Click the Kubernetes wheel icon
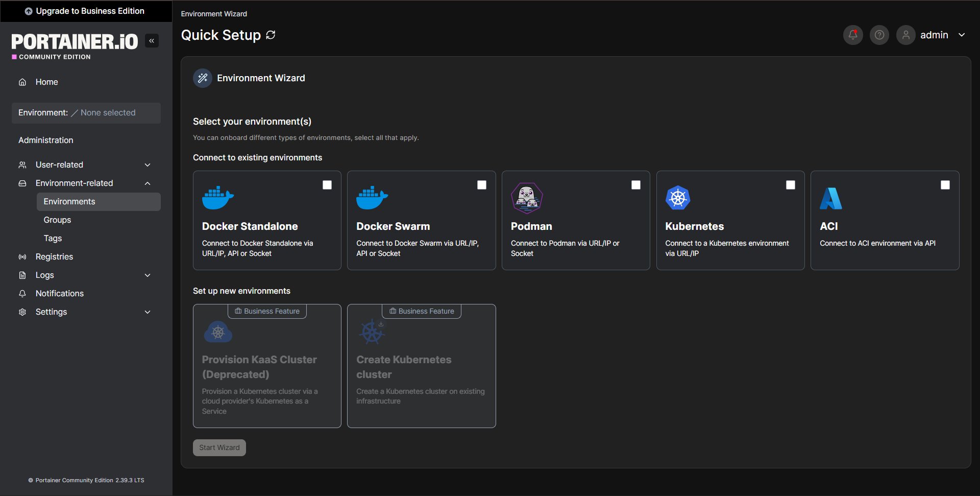 click(678, 198)
